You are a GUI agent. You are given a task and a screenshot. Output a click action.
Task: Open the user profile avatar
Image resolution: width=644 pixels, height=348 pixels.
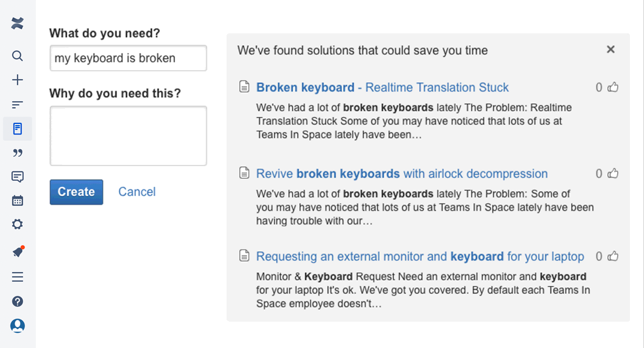coord(18,326)
